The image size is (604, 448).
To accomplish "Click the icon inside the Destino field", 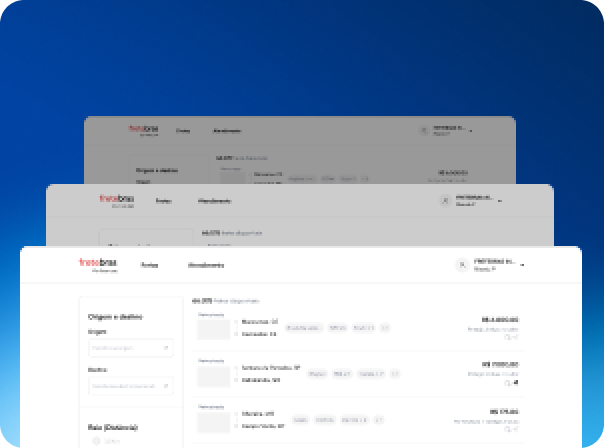I will (166, 385).
